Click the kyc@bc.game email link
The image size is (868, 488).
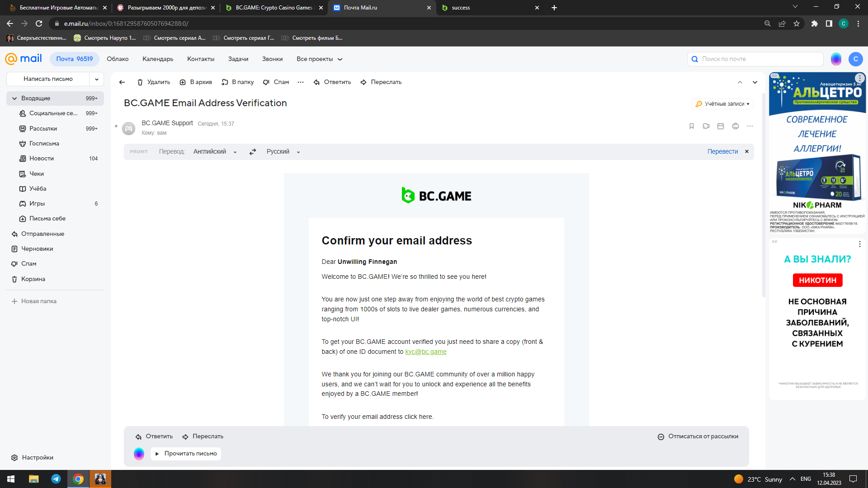[x=425, y=352]
